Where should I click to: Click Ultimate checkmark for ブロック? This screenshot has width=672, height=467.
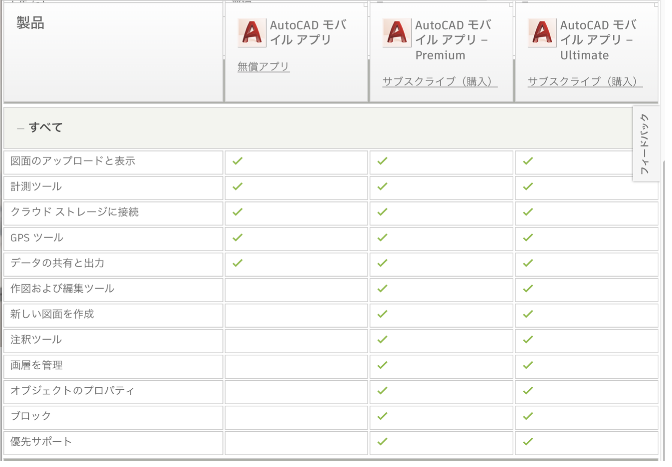pyautogui.click(x=528, y=416)
